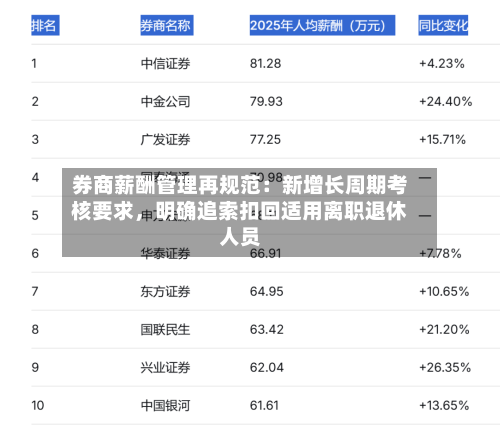The image size is (500, 425).
Task: Click the 华泰证券 name cell
Action: [165, 253]
